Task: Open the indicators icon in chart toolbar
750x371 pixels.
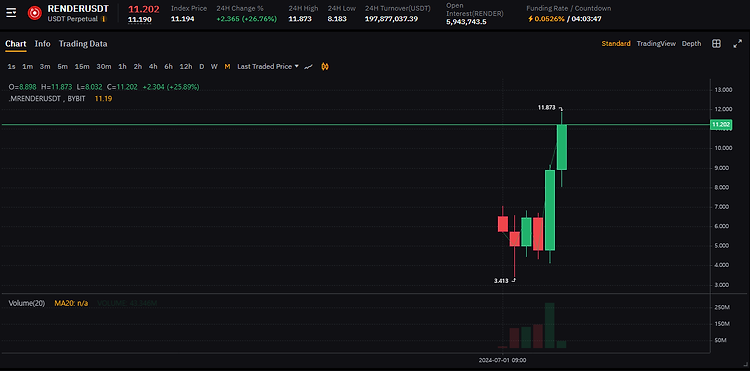Action: pyautogui.click(x=325, y=66)
